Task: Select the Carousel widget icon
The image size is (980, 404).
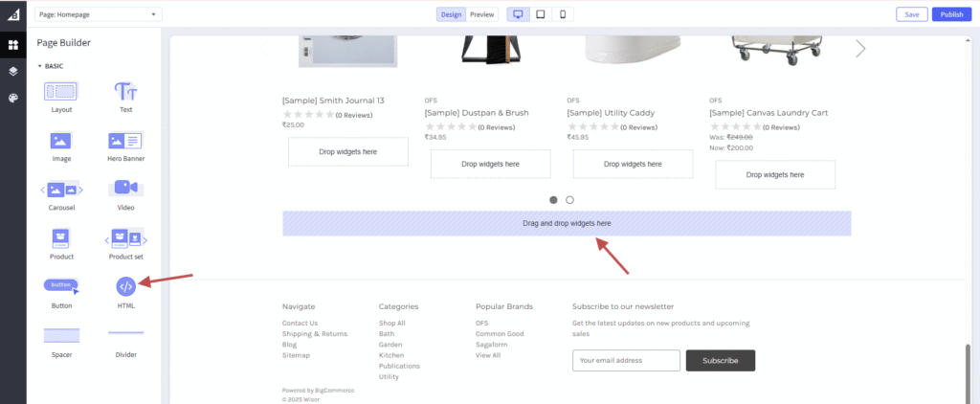Action: (61, 190)
